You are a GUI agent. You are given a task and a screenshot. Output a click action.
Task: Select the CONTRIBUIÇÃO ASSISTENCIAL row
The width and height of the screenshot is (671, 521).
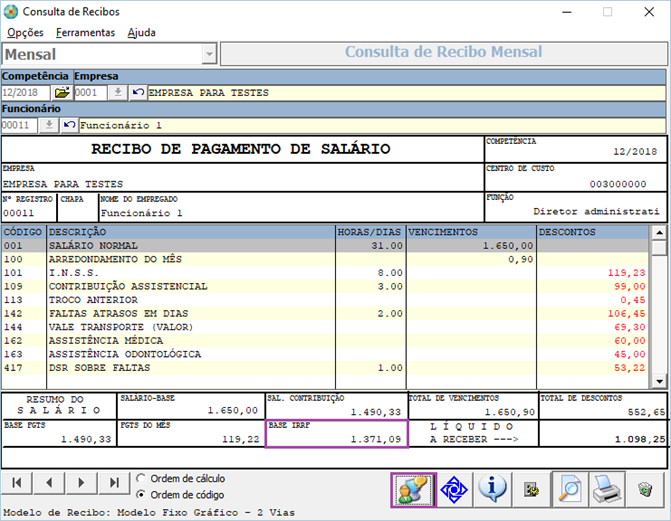tap(325, 286)
